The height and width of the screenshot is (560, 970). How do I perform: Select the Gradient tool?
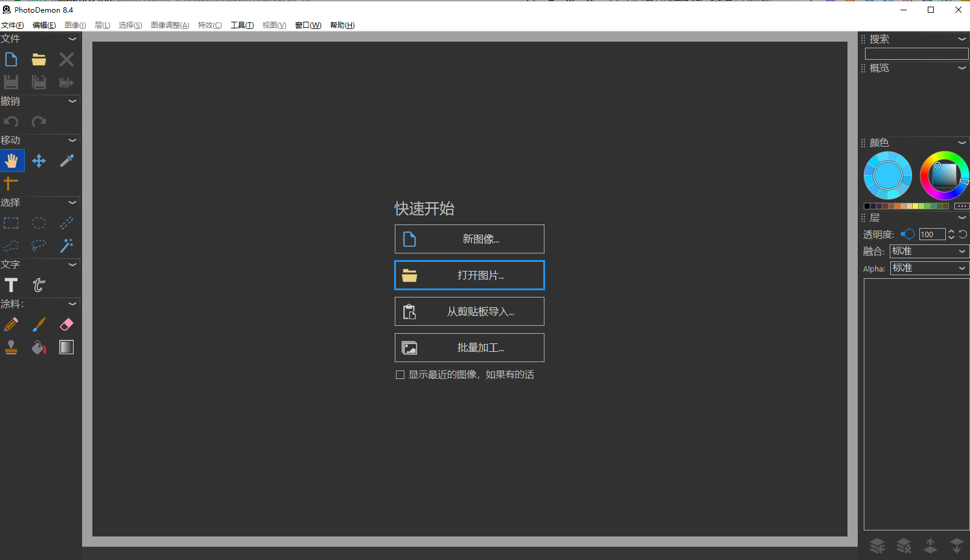66,348
